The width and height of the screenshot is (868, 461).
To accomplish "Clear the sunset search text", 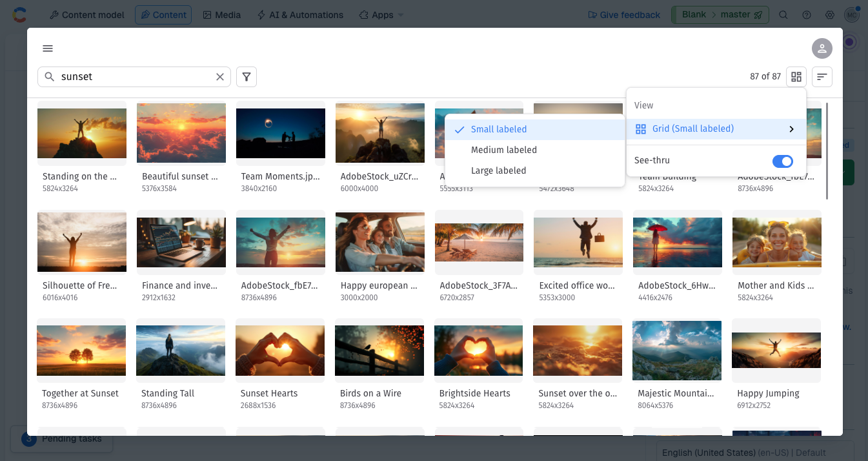I will click(220, 77).
